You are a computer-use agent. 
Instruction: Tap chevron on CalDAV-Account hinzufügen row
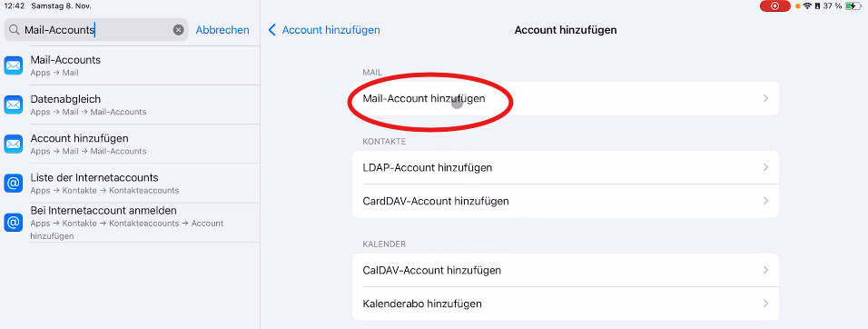pos(765,270)
